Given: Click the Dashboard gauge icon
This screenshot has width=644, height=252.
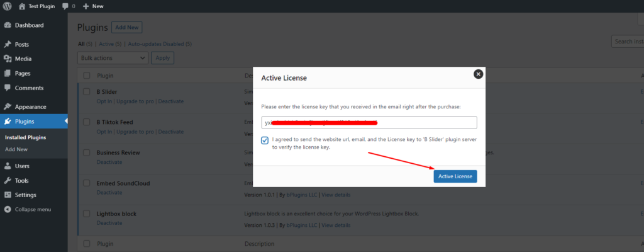Looking at the screenshot, I should pyautogui.click(x=8, y=25).
